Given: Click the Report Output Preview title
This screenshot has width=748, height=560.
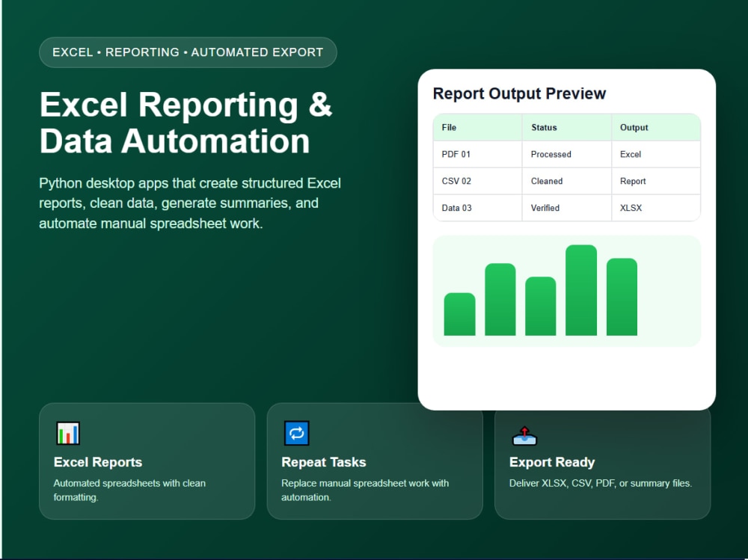Looking at the screenshot, I should (519, 93).
